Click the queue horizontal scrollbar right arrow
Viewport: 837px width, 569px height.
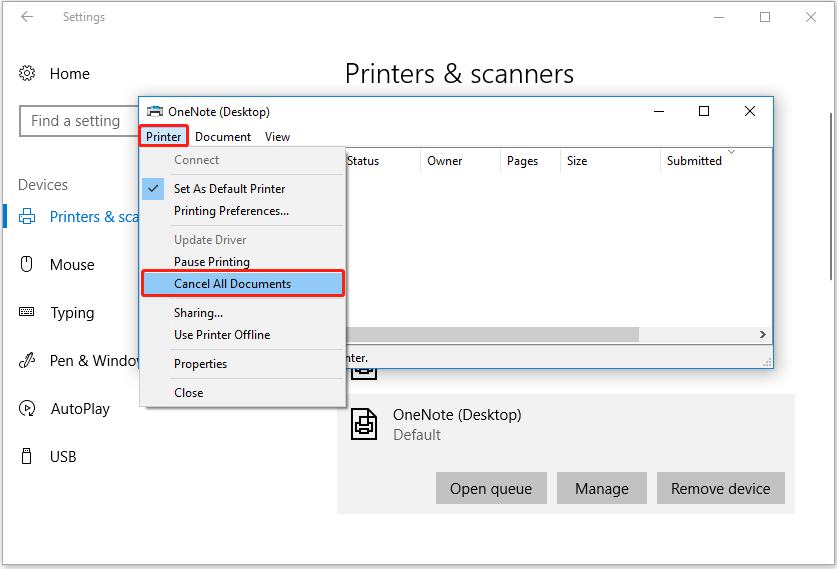click(x=762, y=335)
